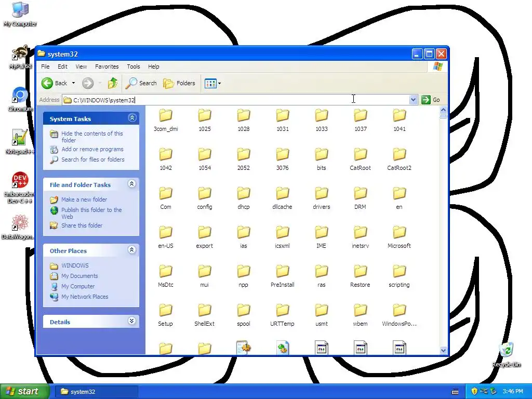Open the Edit menu

pyautogui.click(x=62, y=66)
